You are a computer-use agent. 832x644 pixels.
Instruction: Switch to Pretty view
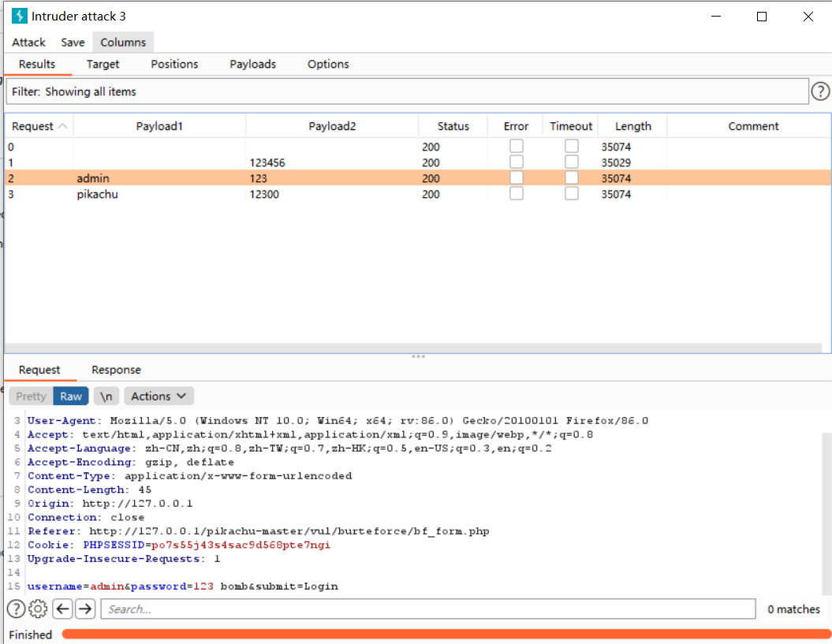click(31, 396)
